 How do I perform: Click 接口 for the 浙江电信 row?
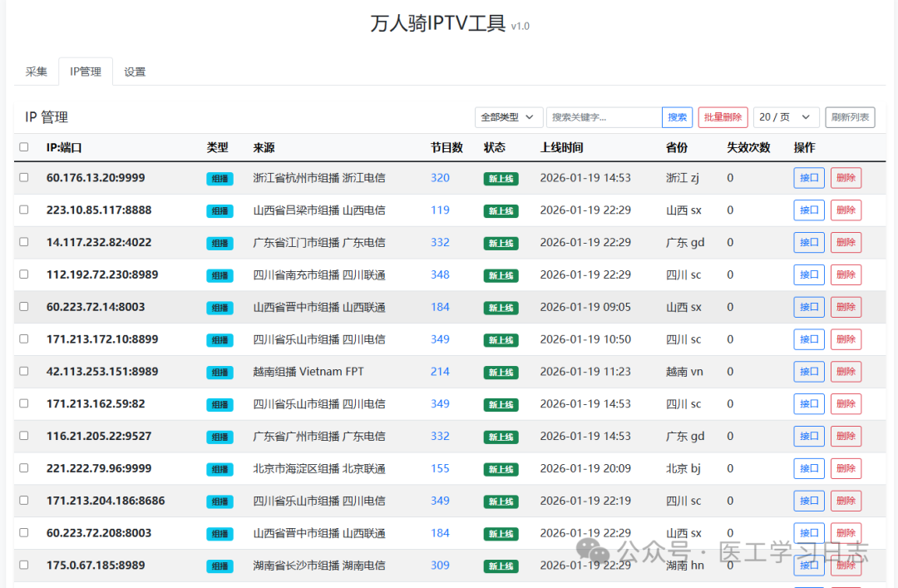(808, 178)
